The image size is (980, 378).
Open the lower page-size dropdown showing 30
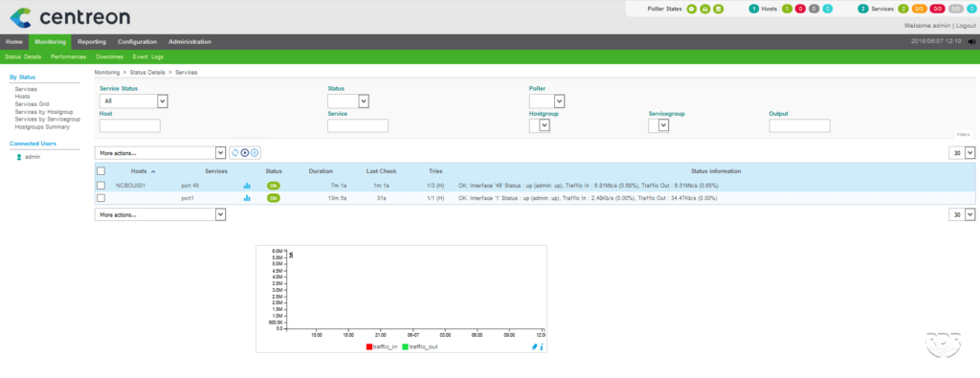point(962,214)
